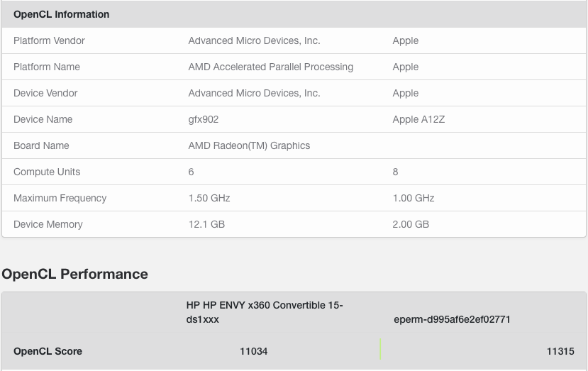
Task: Click the "Apple A12Z" device name
Action: tap(418, 119)
